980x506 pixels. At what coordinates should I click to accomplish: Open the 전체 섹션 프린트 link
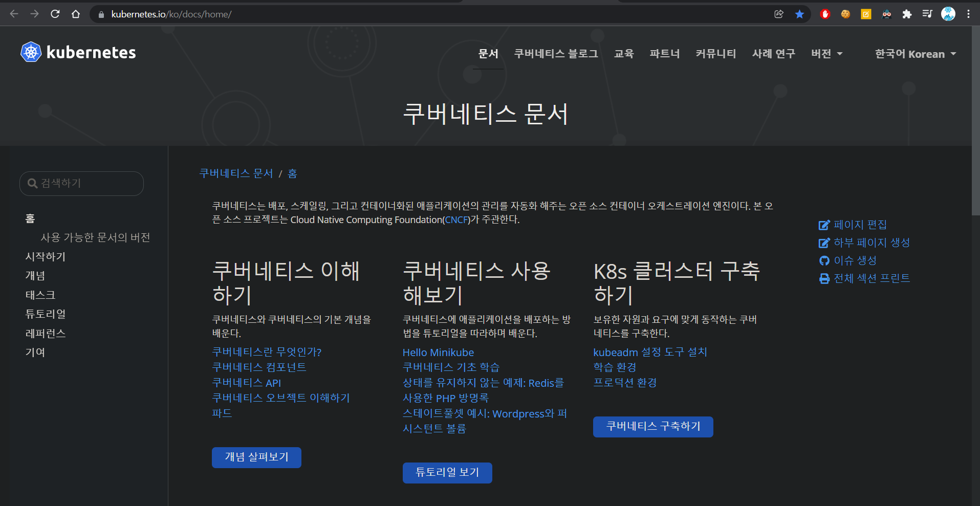872,279
